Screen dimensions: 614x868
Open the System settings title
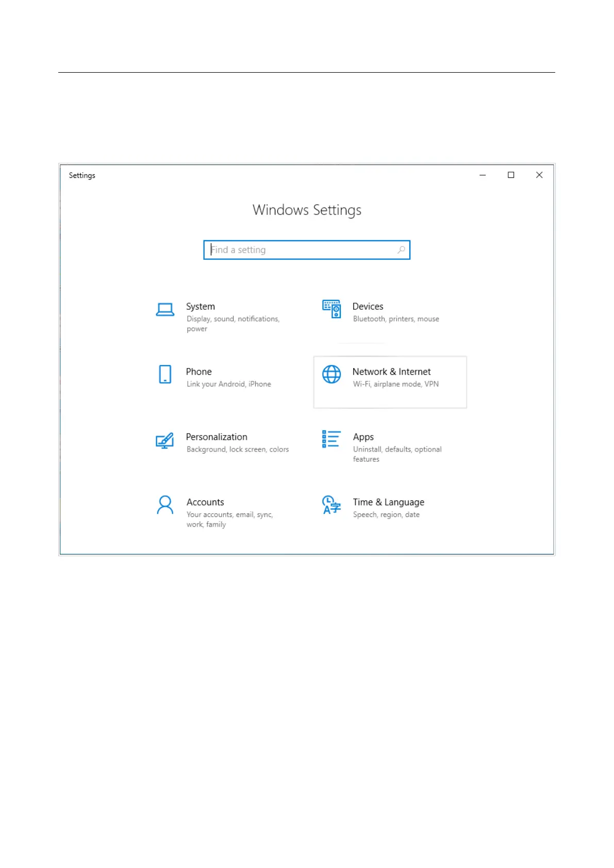(x=201, y=306)
